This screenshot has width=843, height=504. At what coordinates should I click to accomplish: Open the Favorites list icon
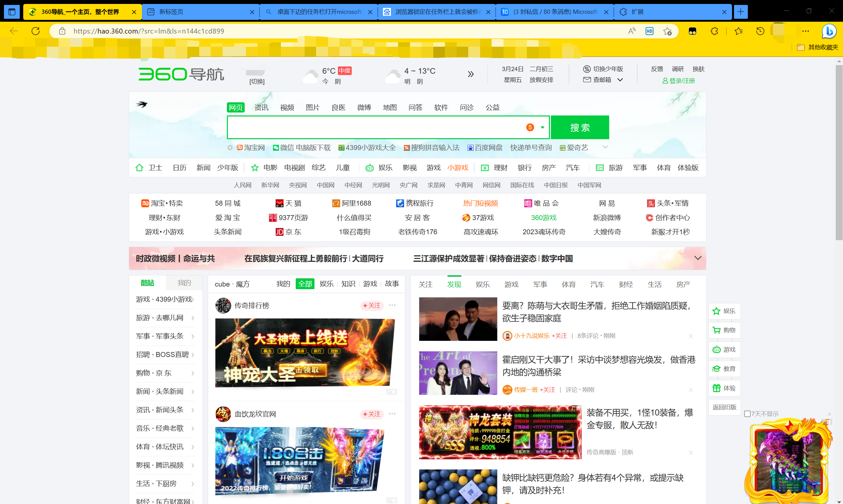pos(738,31)
